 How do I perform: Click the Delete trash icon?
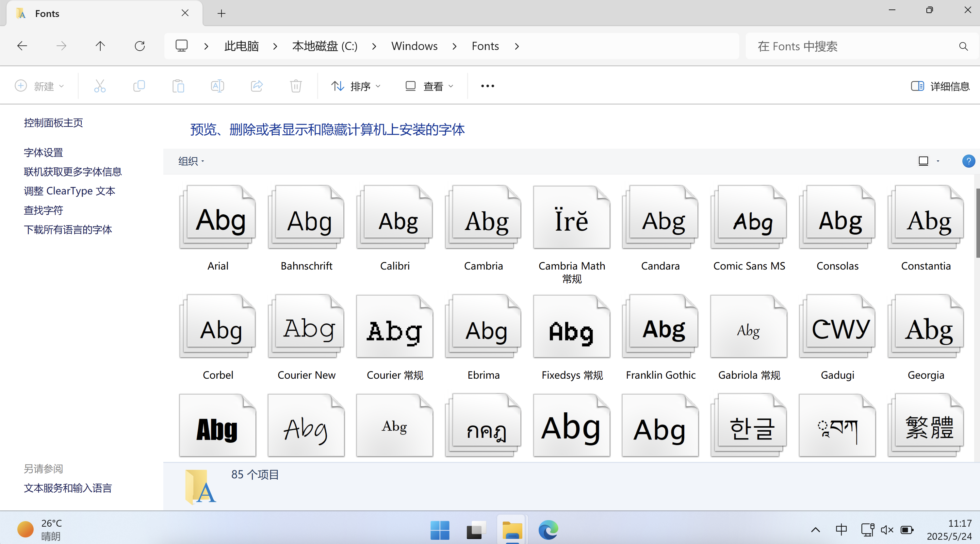(296, 86)
